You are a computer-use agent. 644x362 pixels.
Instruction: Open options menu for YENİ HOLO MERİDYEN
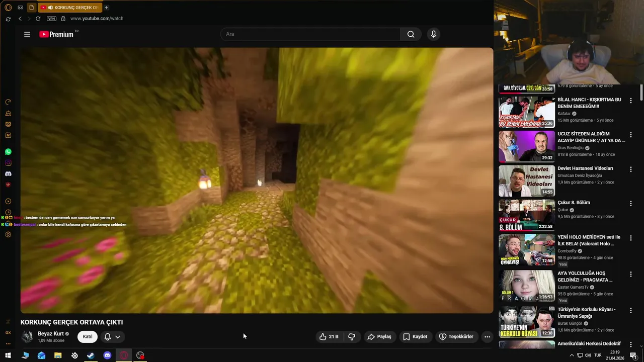tap(630, 238)
